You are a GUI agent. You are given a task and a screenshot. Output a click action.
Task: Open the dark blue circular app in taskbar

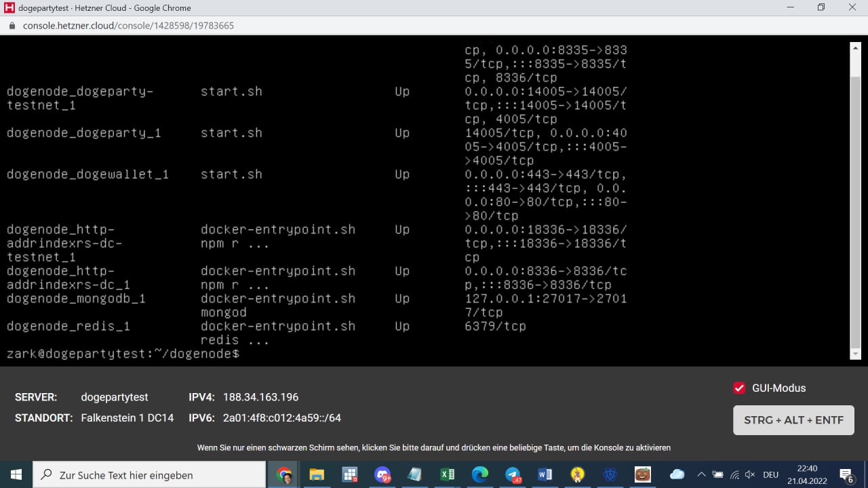pos(610,474)
